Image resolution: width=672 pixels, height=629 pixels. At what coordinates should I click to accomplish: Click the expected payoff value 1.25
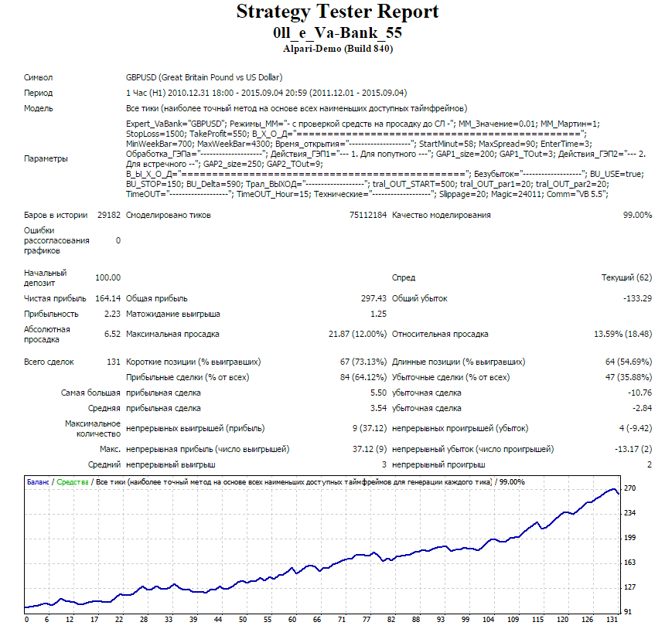pos(378,314)
